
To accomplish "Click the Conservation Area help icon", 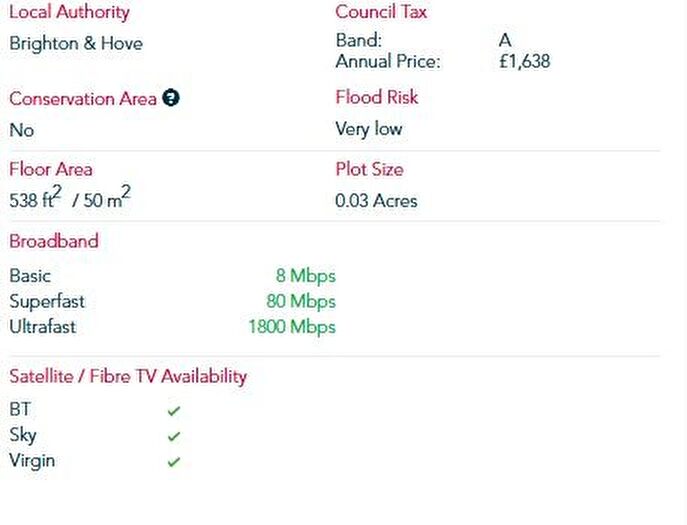I will pyautogui.click(x=171, y=98).
